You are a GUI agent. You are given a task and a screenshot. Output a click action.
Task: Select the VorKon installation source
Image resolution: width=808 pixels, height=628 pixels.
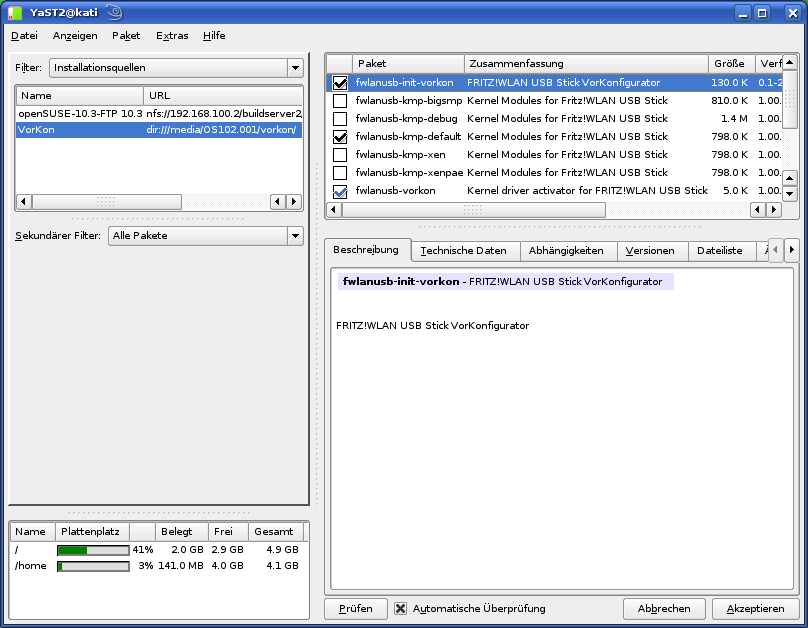(159, 130)
